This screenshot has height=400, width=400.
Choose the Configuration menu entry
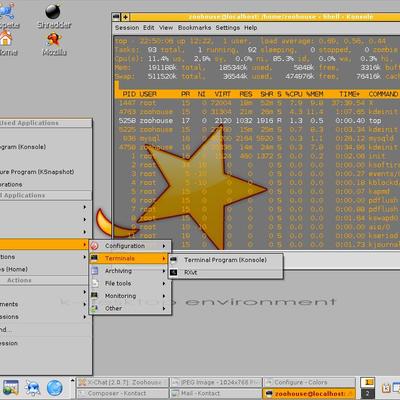tap(130, 246)
